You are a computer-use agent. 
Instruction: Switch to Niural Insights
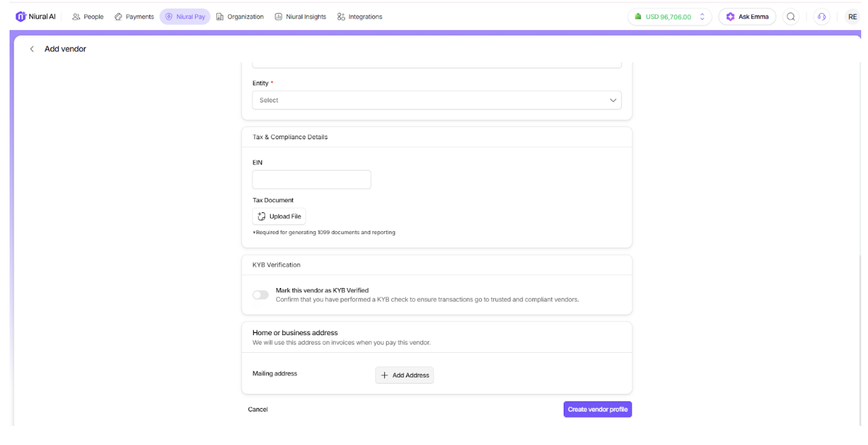[x=300, y=17]
